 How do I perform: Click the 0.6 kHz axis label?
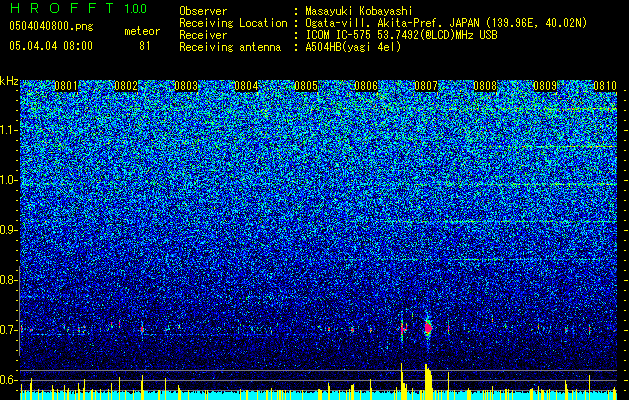click(x=9, y=380)
